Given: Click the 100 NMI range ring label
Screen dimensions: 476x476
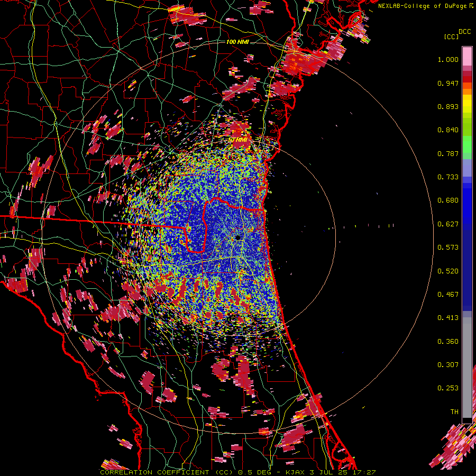Looking at the screenshot, I should (x=237, y=42).
